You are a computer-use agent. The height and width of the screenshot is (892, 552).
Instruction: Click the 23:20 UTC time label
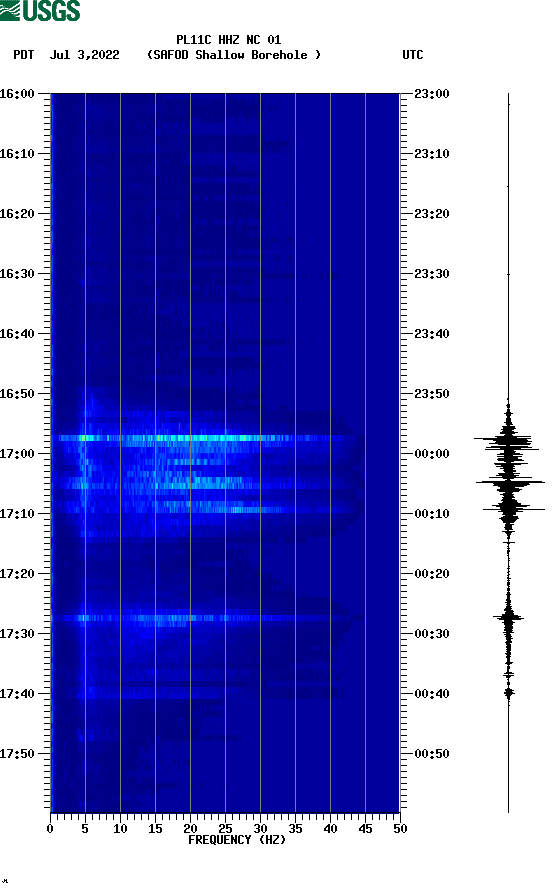(432, 214)
